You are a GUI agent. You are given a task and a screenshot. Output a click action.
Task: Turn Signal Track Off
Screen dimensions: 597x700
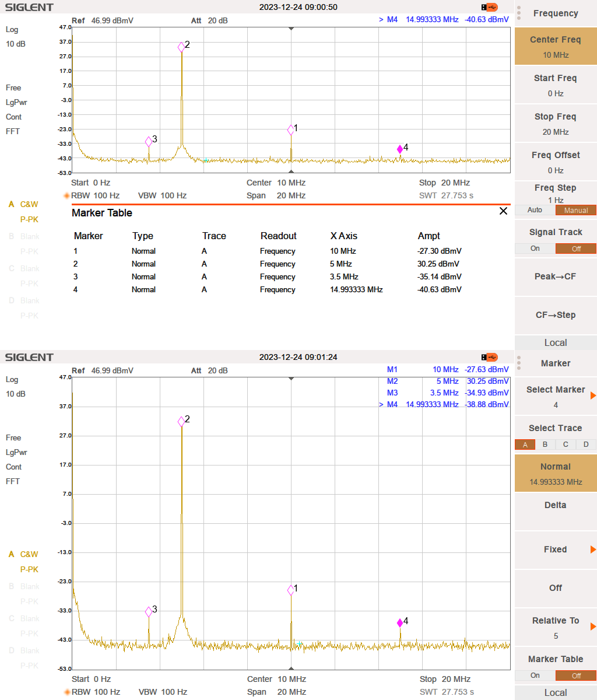point(576,249)
